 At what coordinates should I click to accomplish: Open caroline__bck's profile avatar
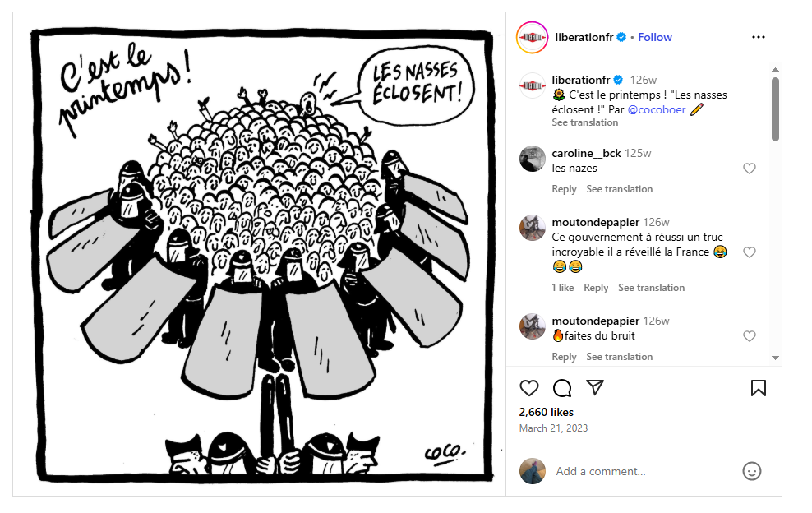point(533,159)
